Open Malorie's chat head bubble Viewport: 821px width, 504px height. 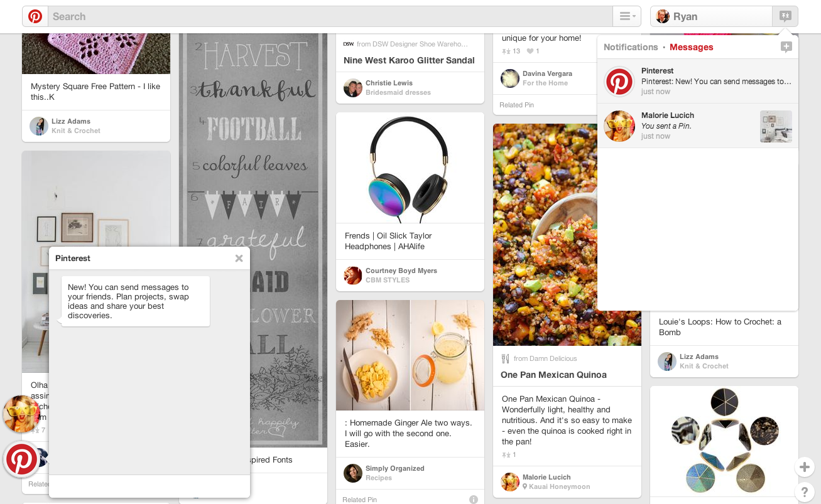pos(21,414)
